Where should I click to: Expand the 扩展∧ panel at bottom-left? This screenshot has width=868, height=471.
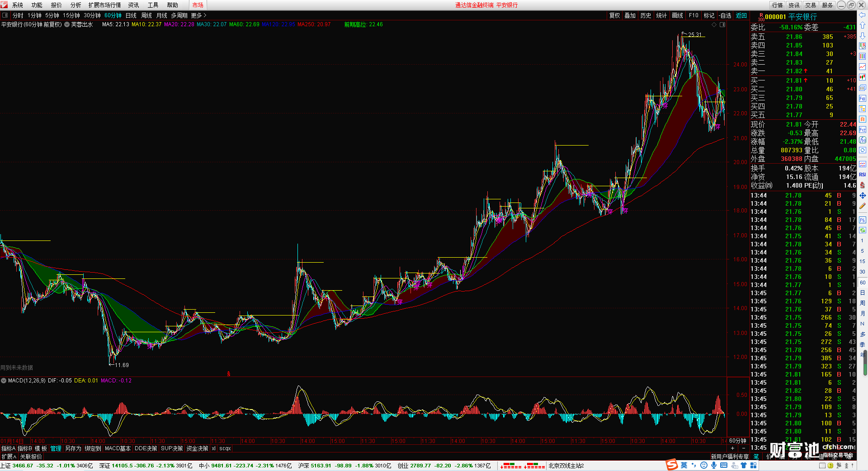(9, 457)
